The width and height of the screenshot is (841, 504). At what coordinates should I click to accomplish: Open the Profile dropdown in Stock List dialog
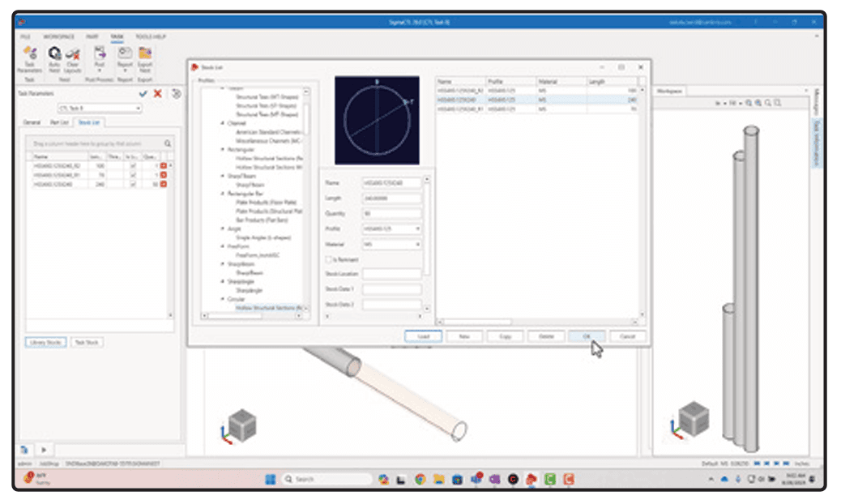[x=417, y=229]
